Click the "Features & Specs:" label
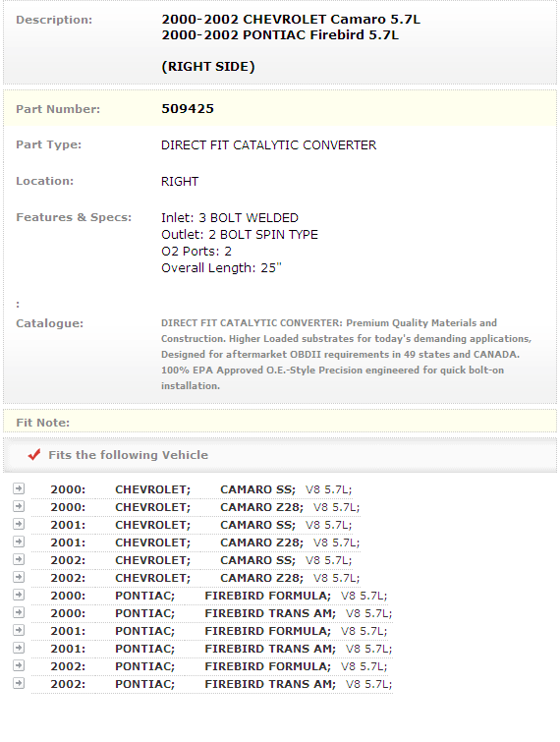This screenshot has height=742, width=560. [74, 217]
